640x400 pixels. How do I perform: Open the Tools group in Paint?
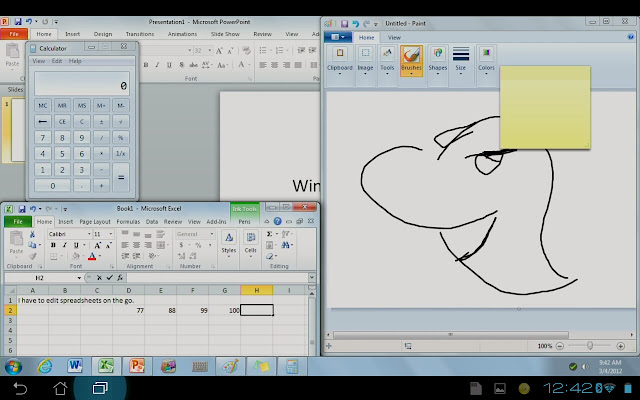(387, 60)
